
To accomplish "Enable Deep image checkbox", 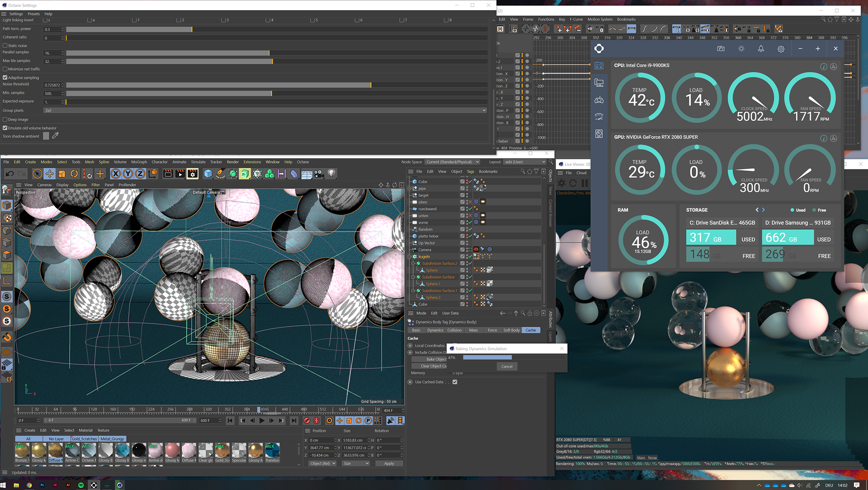I will point(5,119).
